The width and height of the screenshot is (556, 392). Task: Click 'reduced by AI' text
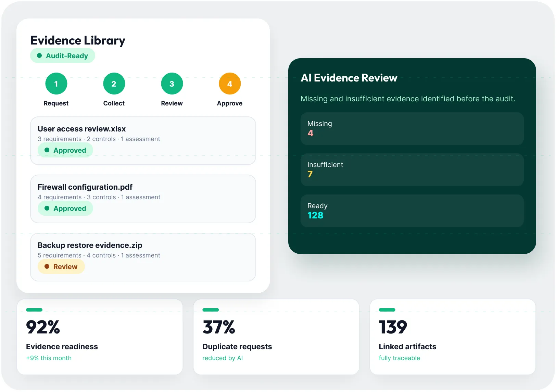tap(223, 358)
